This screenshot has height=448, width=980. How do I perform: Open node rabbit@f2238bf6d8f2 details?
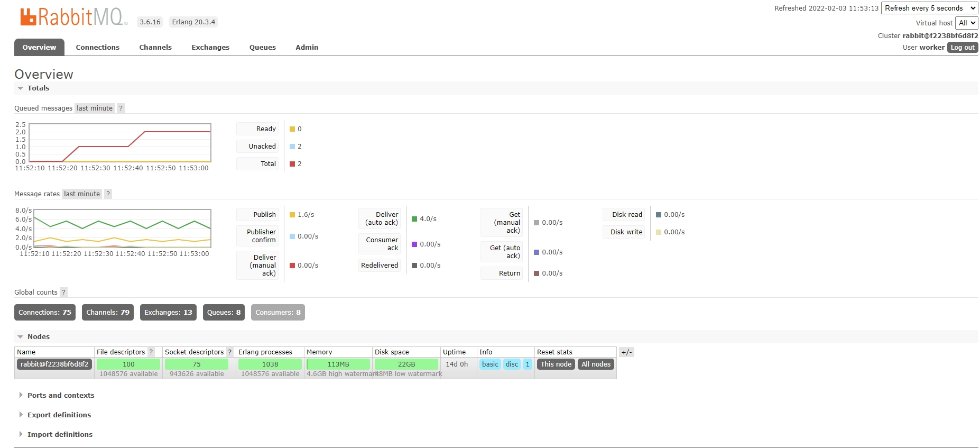click(x=54, y=364)
